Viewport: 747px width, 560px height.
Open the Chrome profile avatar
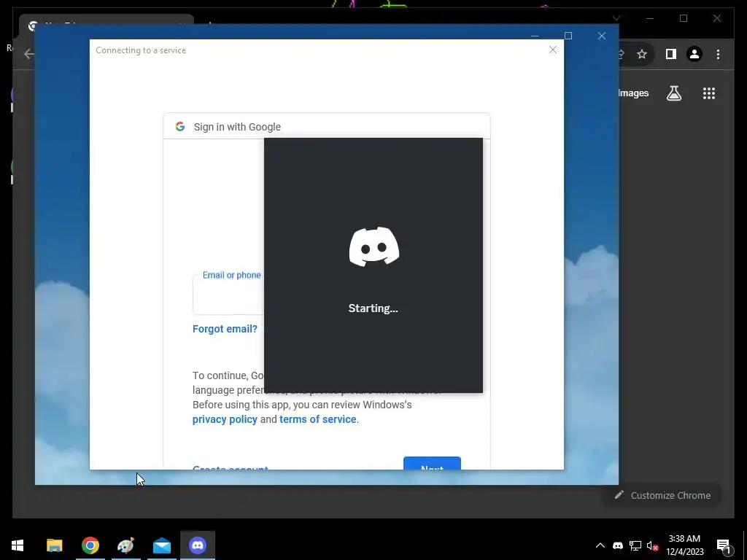694,54
